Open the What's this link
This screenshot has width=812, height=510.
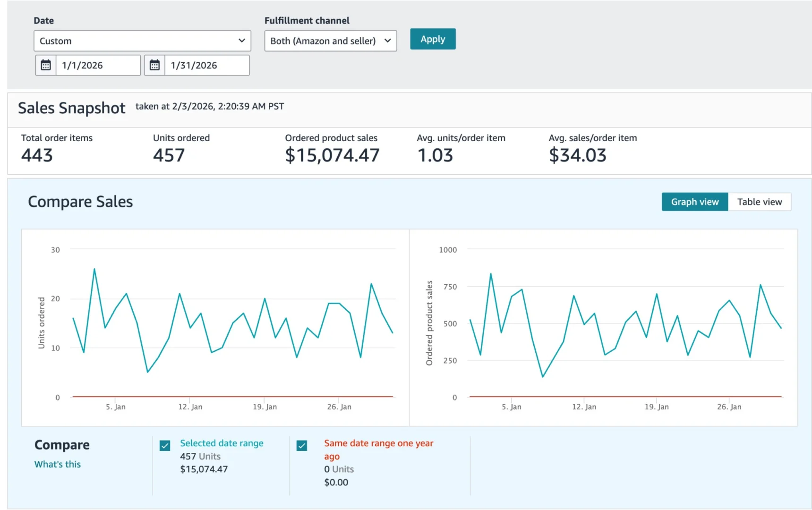pos(58,464)
